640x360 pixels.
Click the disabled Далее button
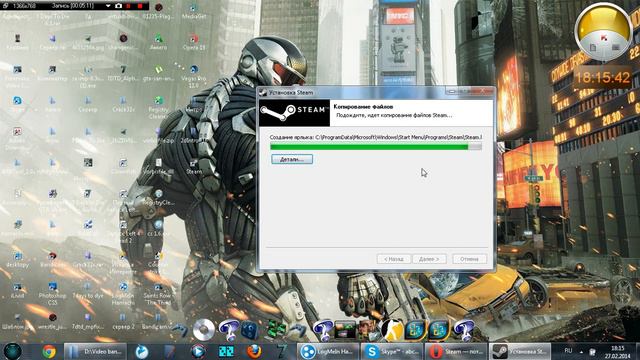coord(429,259)
